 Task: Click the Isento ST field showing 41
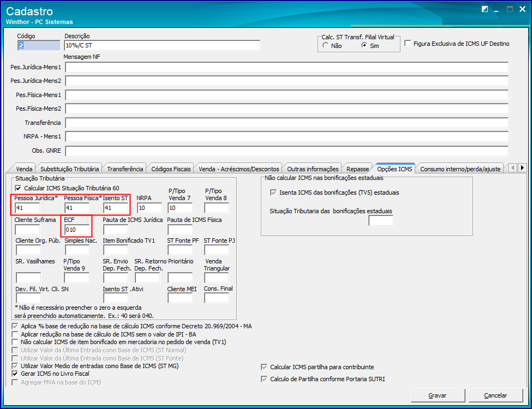tap(116, 208)
